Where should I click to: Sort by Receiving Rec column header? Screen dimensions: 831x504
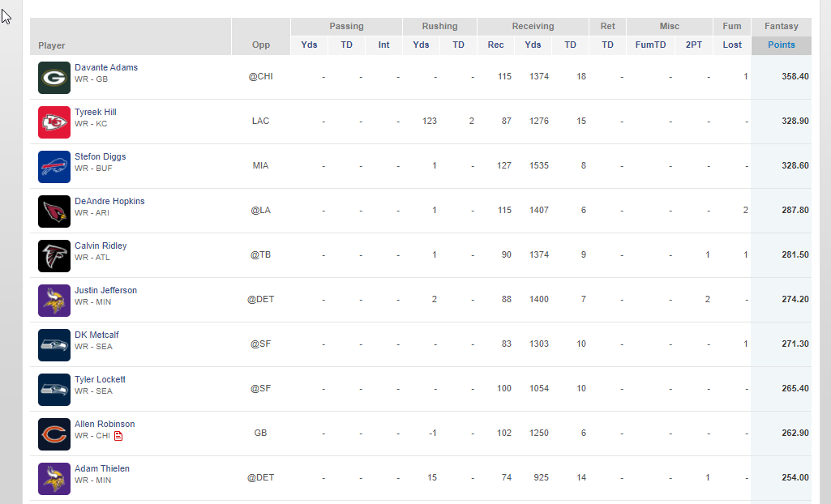(495, 45)
